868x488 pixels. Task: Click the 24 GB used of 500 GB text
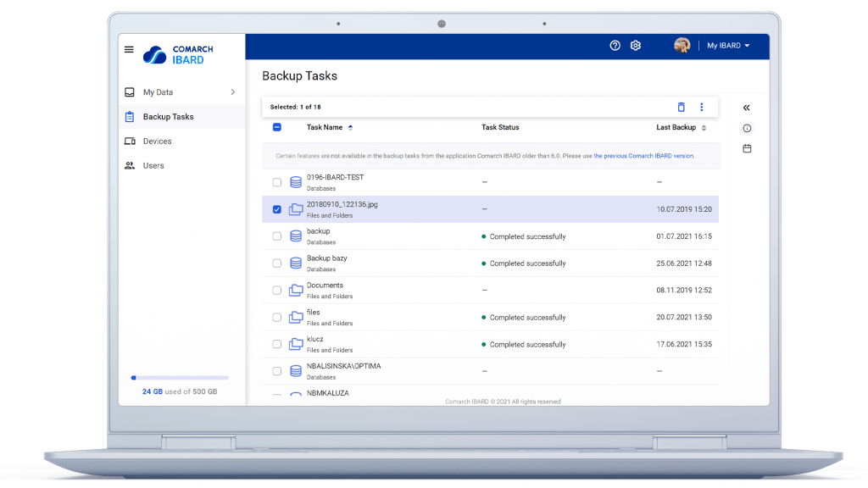tap(180, 391)
